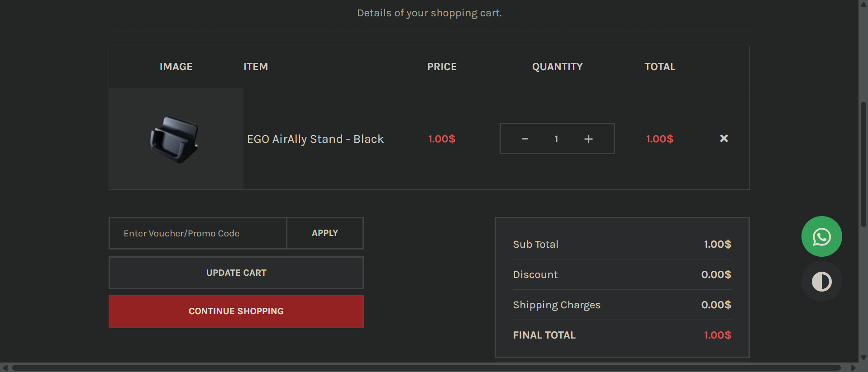Select the Sub Total value 1.00$

[717, 244]
